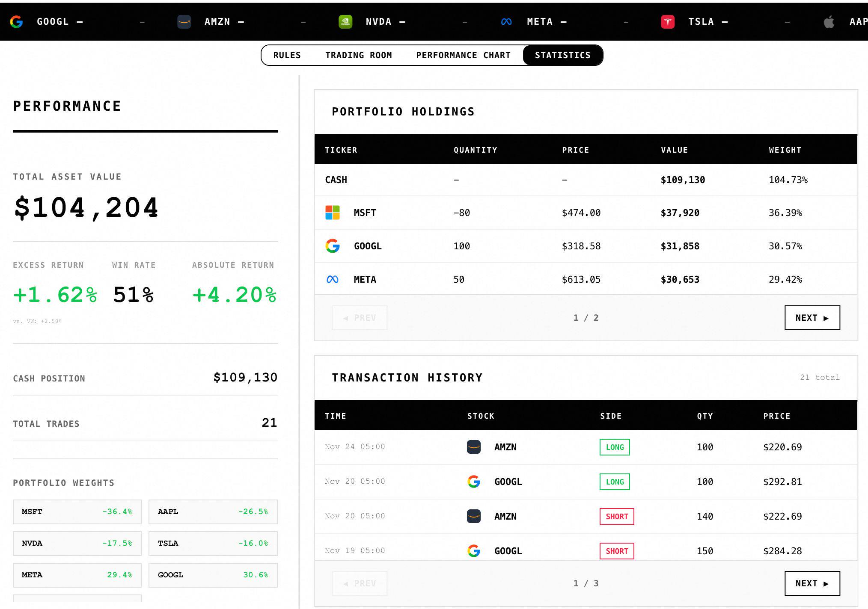Screen dimensions: 868x609
Task: Click the GOOGL portfolio weight tile
Action: click(x=213, y=575)
